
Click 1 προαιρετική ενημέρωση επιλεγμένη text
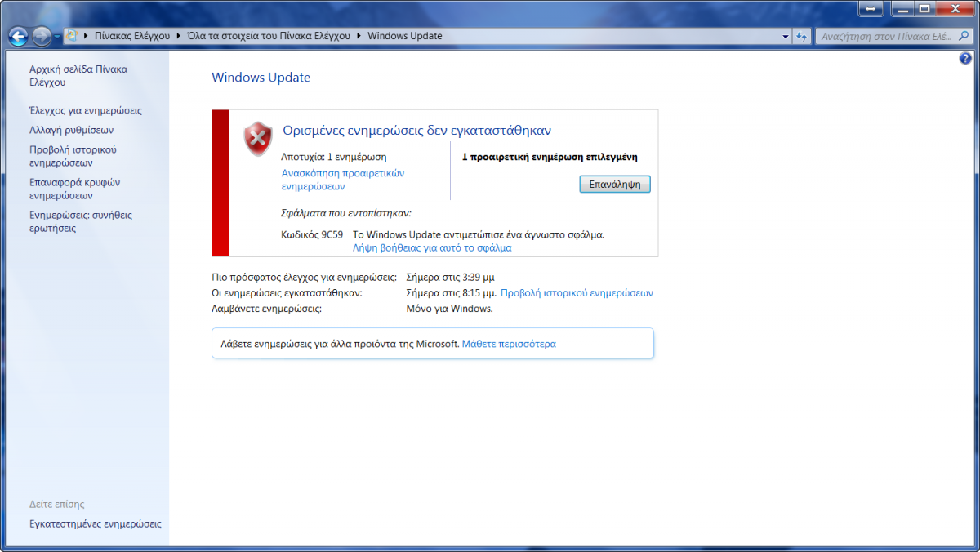(550, 157)
